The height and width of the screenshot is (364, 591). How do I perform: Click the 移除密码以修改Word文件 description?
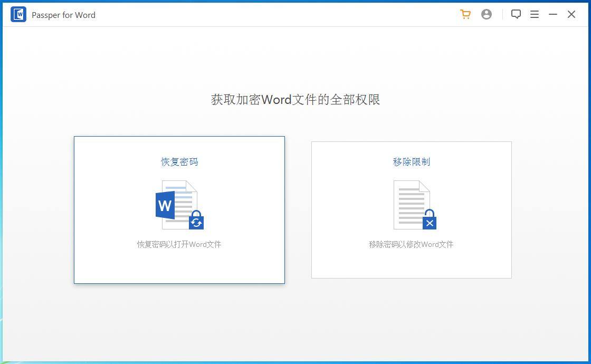[412, 244]
